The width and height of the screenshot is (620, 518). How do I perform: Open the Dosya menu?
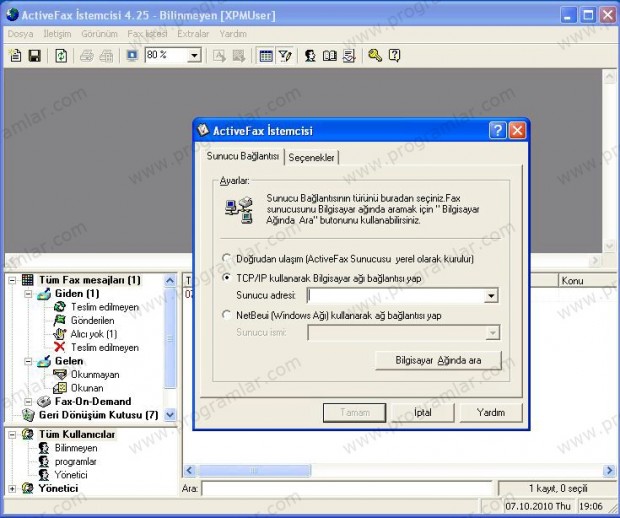click(20, 34)
